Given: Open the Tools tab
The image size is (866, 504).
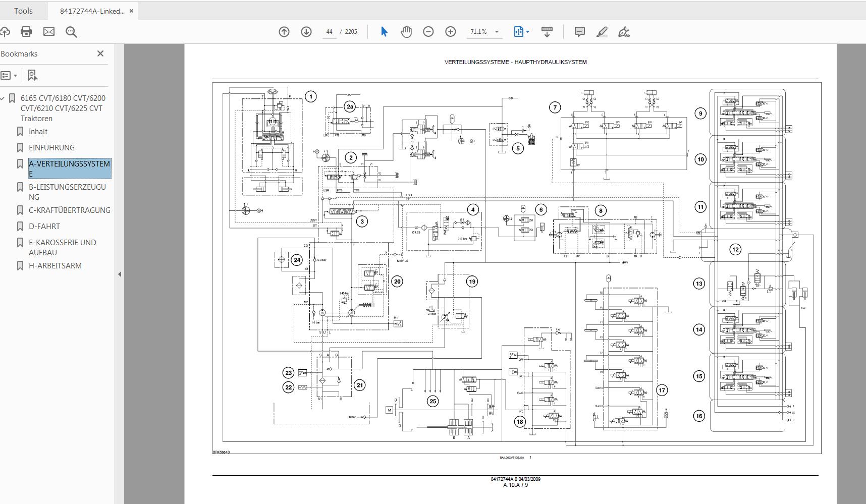Looking at the screenshot, I should point(23,11).
